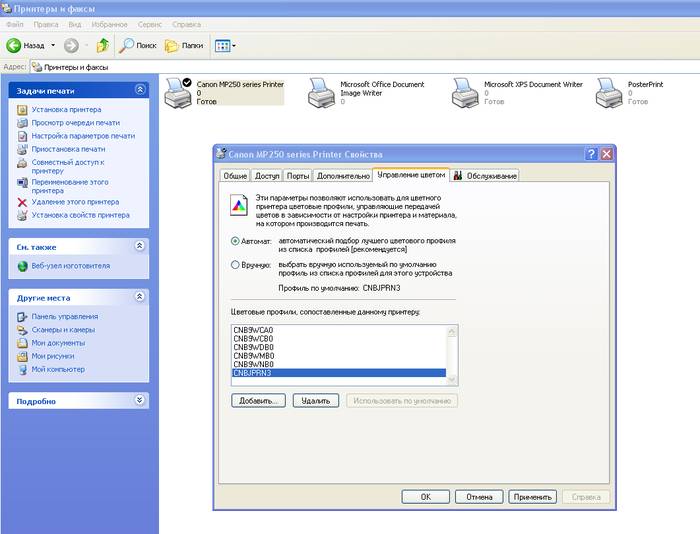
Task: Click the green Back arrow icon
Action: click(15, 45)
